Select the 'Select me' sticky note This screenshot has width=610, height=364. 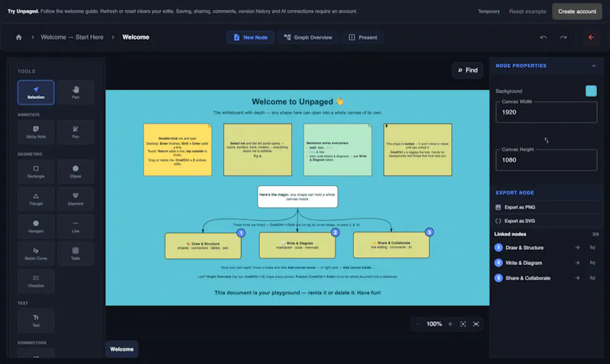(x=258, y=150)
